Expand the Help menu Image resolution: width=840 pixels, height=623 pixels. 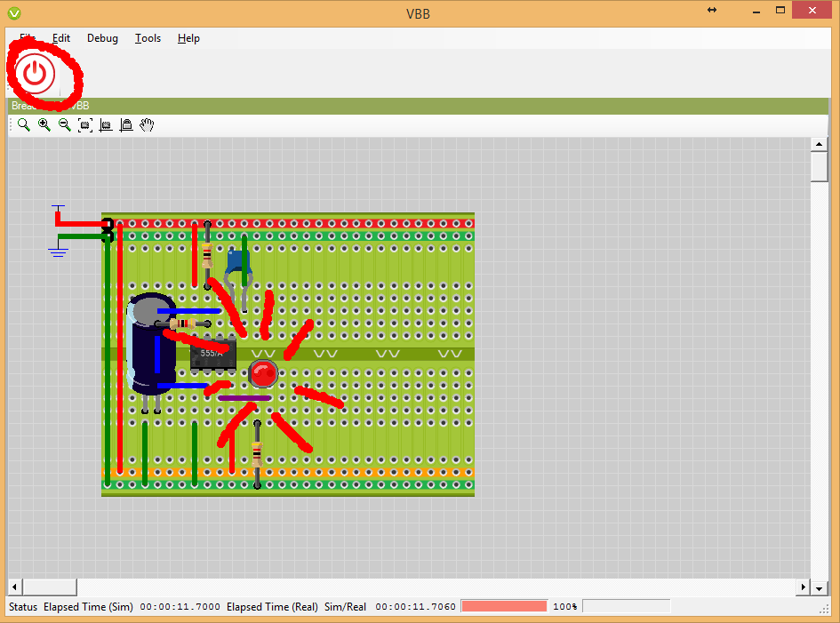188,38
